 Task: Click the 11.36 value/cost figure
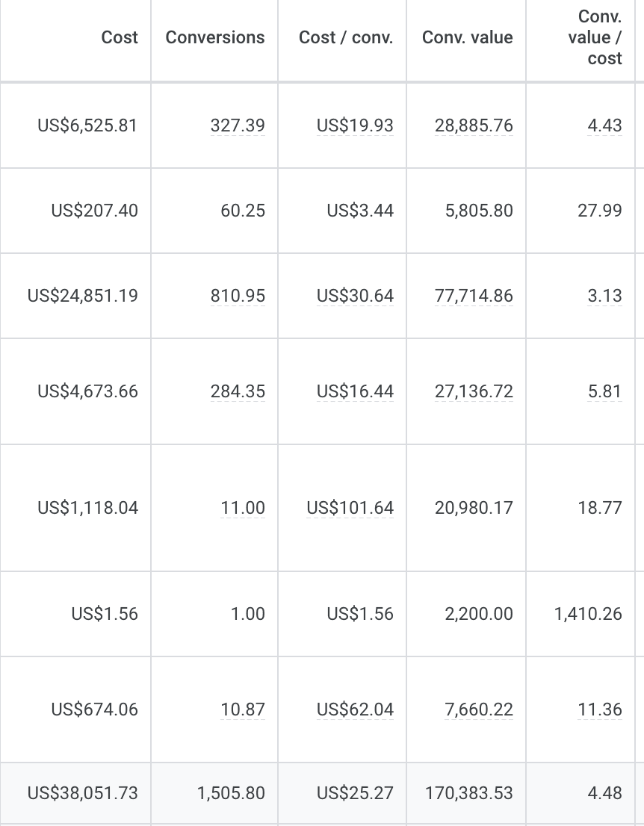pyautogui.click(x=600, y=709)
